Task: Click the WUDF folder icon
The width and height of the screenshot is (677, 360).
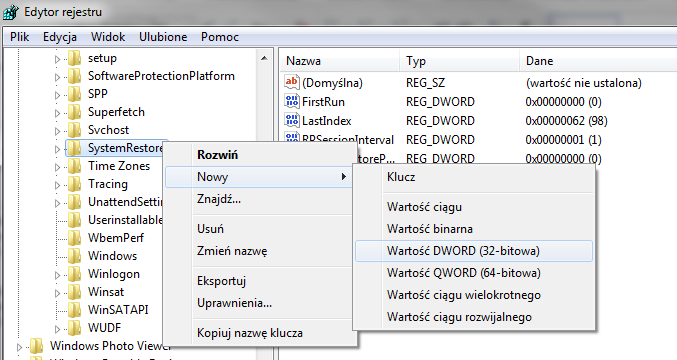Action: click(x=75, y=328)
